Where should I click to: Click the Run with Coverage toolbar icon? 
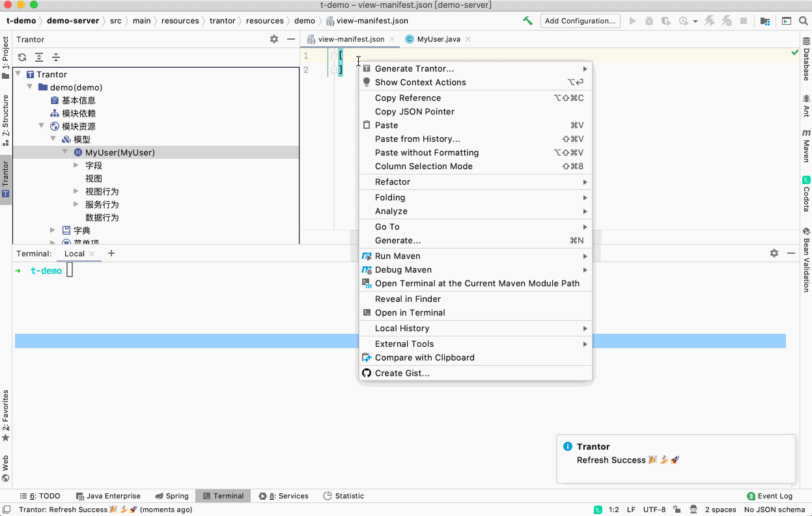(x=665, y=21)
